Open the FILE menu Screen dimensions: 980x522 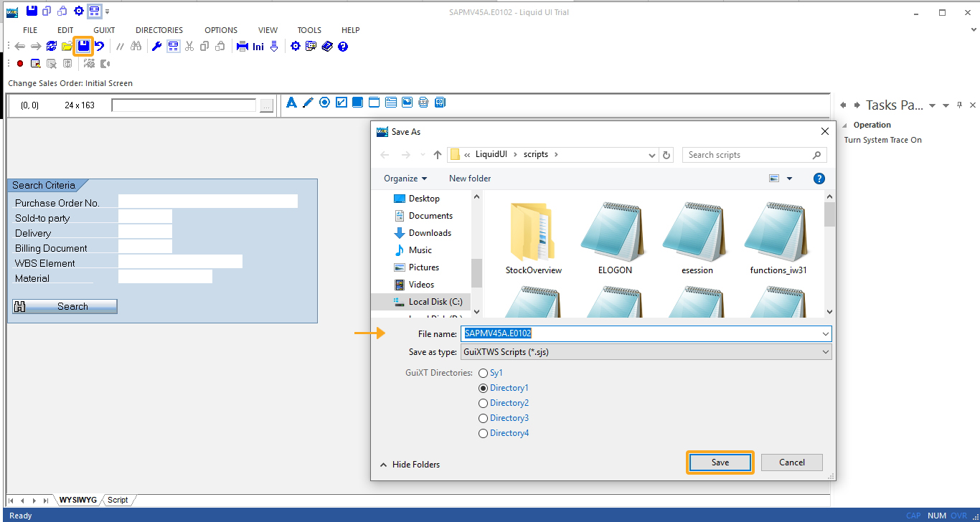tap(30, 30)
